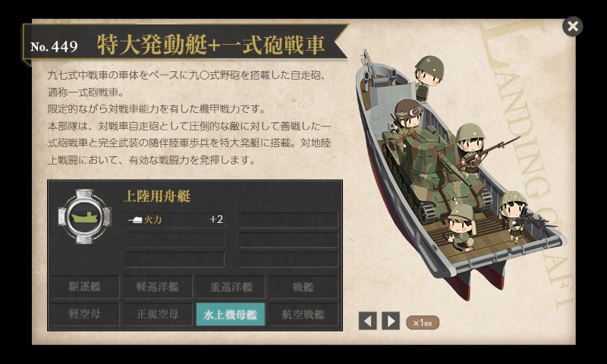Select the 軽巡洋艦 ship type
Viewport: 607px width, 364px height.
(158, 287)
